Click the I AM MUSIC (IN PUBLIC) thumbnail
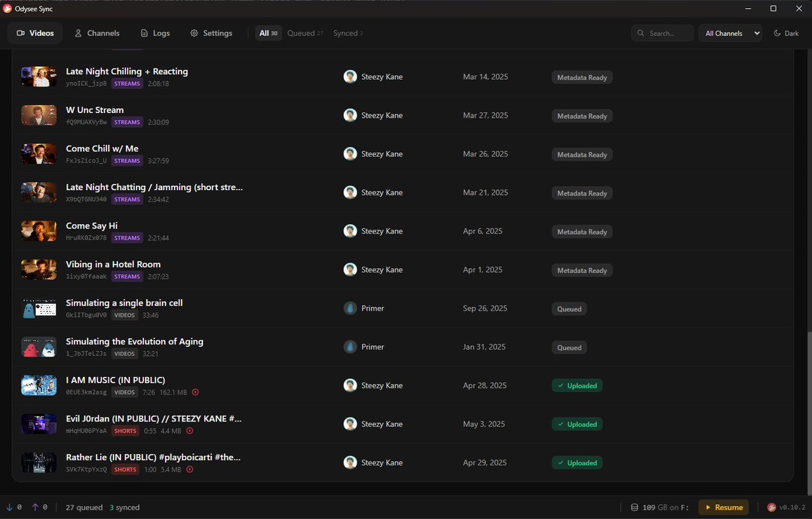 pyautogui.click(x=39, y=385)
